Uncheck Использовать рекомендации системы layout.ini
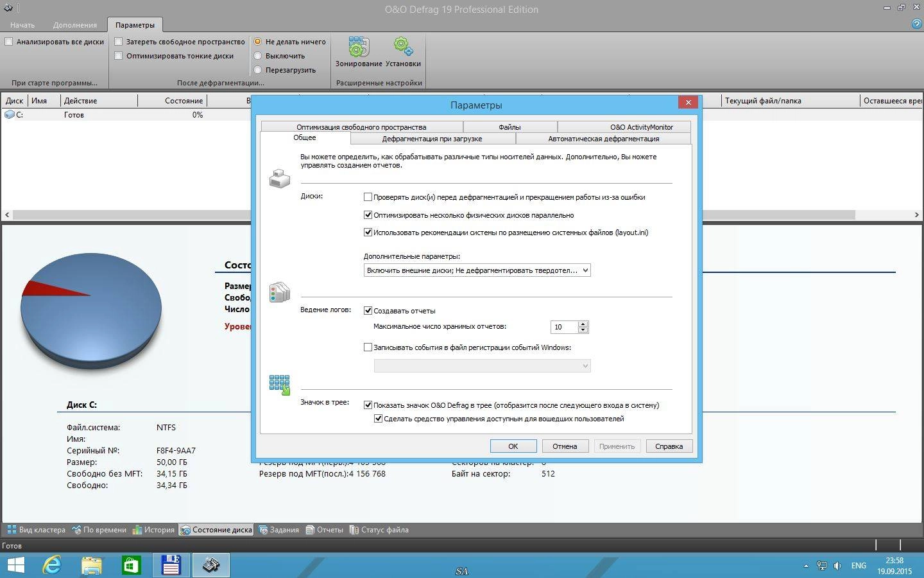924x578 pixels. (368, 232)
